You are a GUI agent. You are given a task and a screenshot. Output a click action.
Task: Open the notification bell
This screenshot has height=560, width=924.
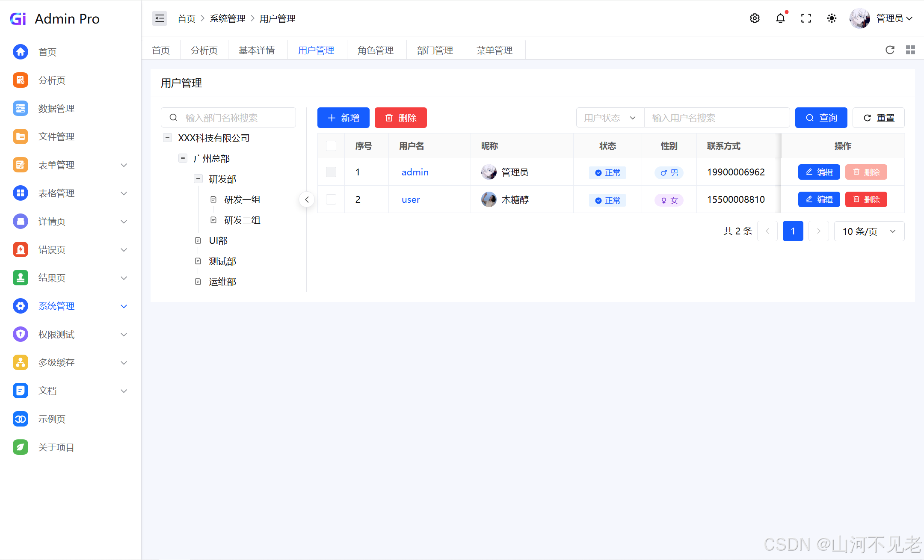tap(780, 18)
